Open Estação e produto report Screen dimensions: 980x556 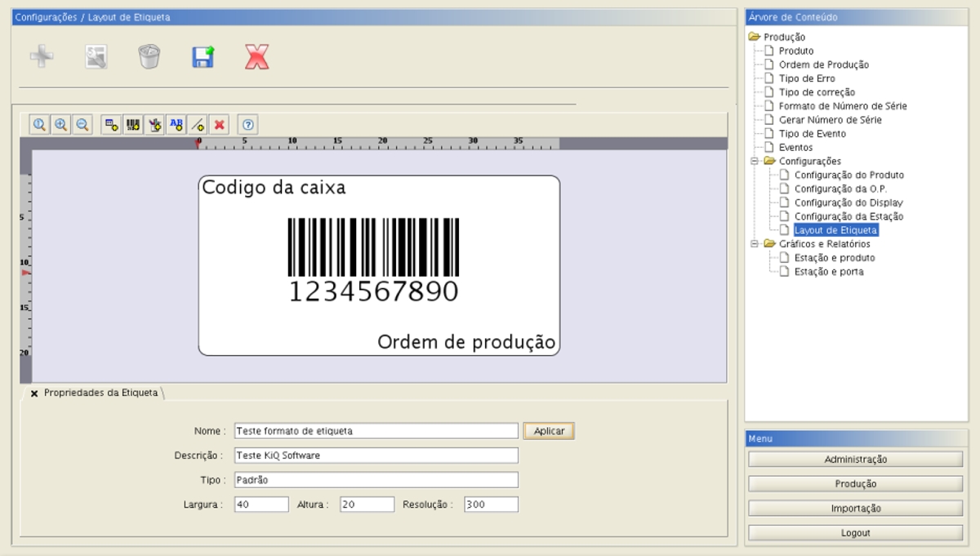coord(834,258)
